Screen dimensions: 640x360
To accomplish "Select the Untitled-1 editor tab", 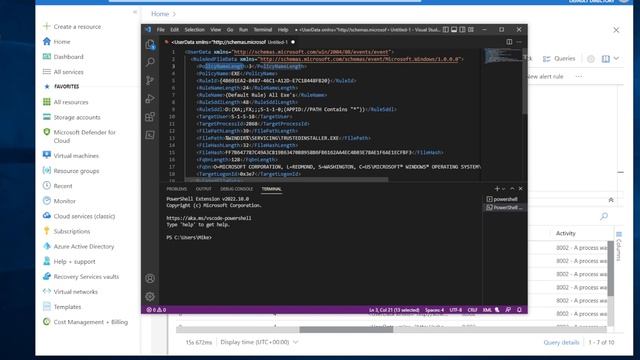I will [229, 42].
